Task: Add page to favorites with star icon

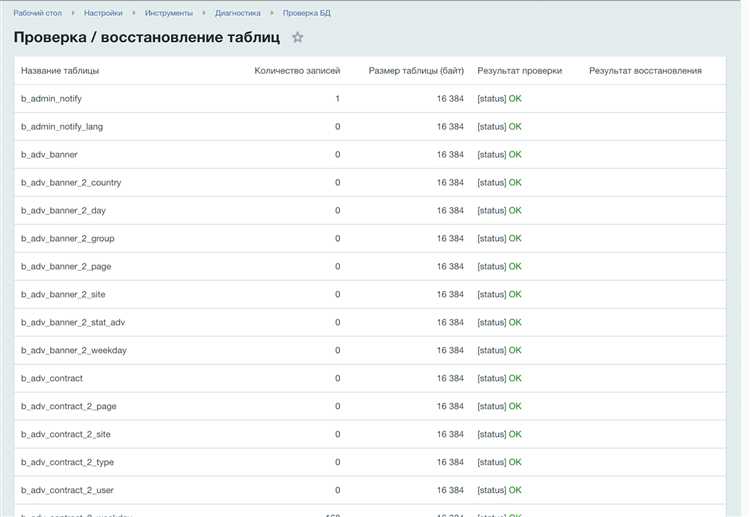Action: 298,37
